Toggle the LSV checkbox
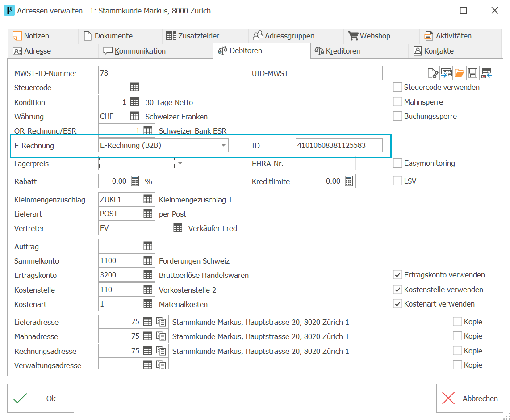The width and height of the screenshot is (510, 420). (x=397, y=181)
